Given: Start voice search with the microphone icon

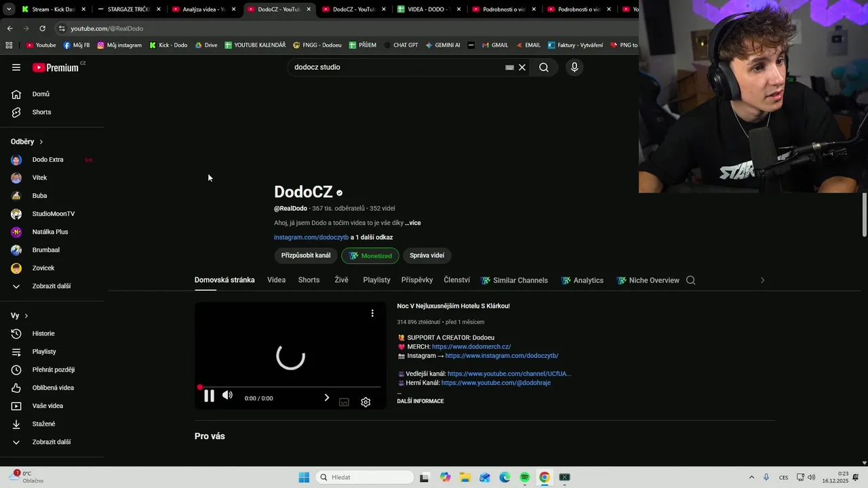Looking at the screenshot, I should point(574,67).
